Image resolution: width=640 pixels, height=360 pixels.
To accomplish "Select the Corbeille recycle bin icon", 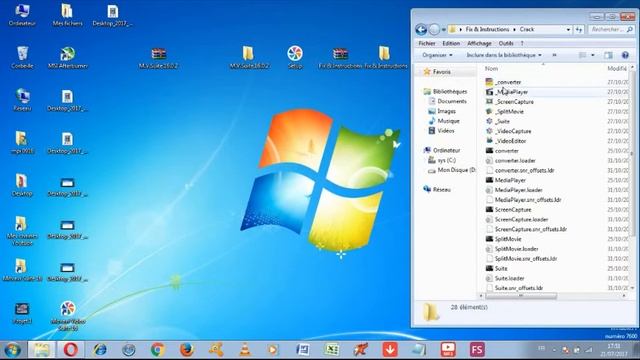I will point(22,57).
